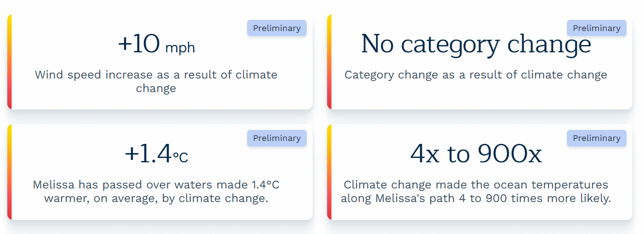Viewport: 644px width, 234px height.
Task: Select the 4x to 900x headline
Action: 476,155
